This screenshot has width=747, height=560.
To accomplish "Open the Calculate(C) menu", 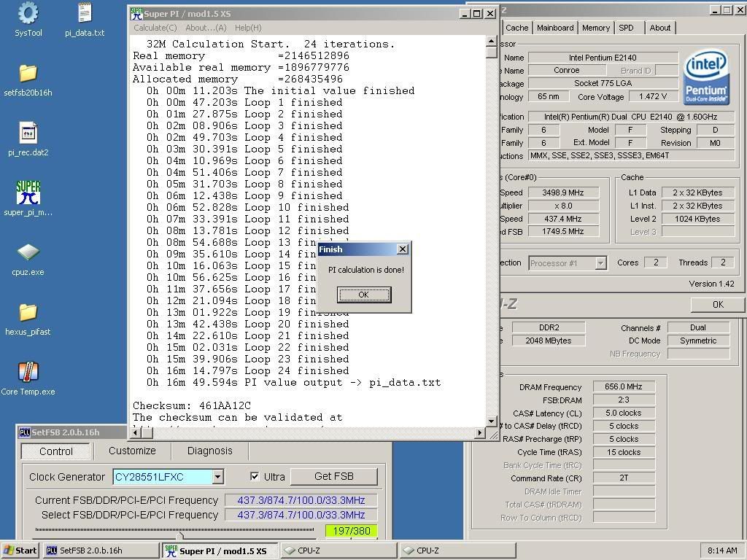I will pos(155,28).
